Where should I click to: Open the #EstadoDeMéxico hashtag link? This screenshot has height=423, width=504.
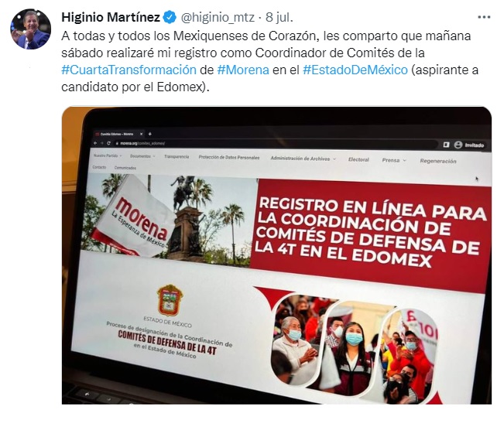(x=355, y=70)
